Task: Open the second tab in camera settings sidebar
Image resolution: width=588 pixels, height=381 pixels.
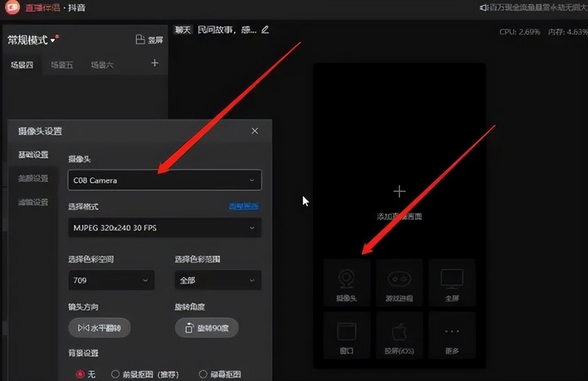Action: click(x=33, y=179)
